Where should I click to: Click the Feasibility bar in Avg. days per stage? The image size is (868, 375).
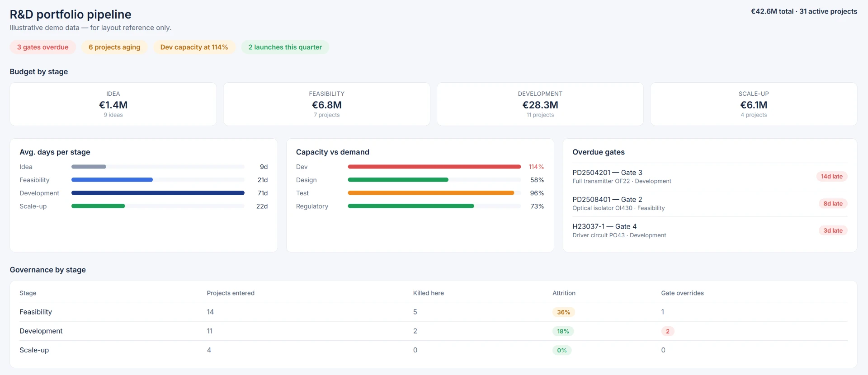[112, 180]
